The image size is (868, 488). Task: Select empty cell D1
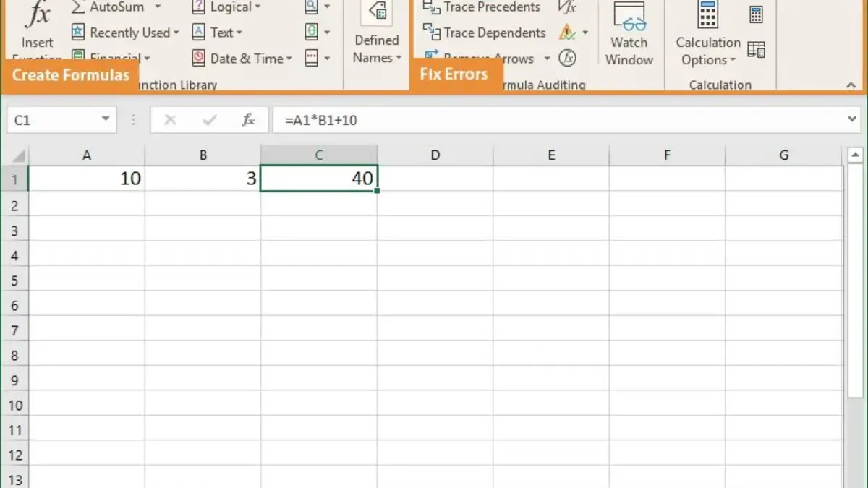tap(435, 179)
